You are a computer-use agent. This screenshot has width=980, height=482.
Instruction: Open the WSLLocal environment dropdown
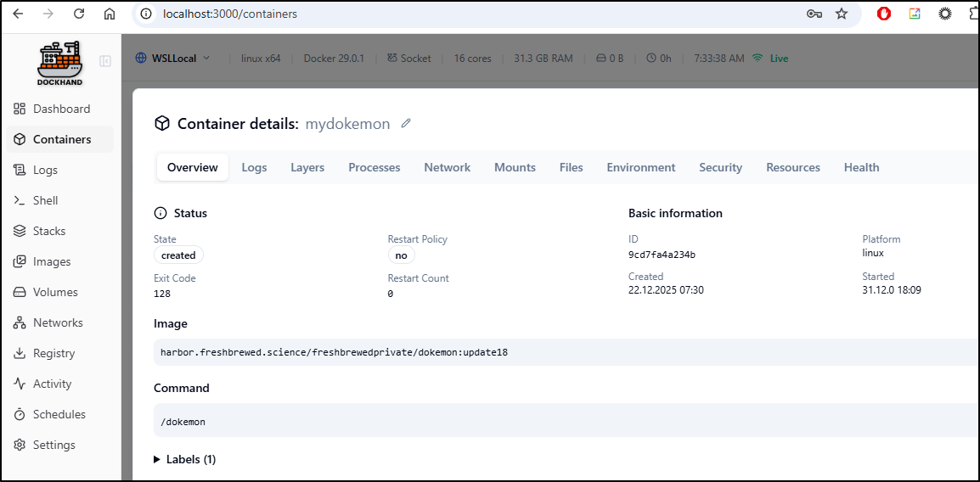pos(173,59)
